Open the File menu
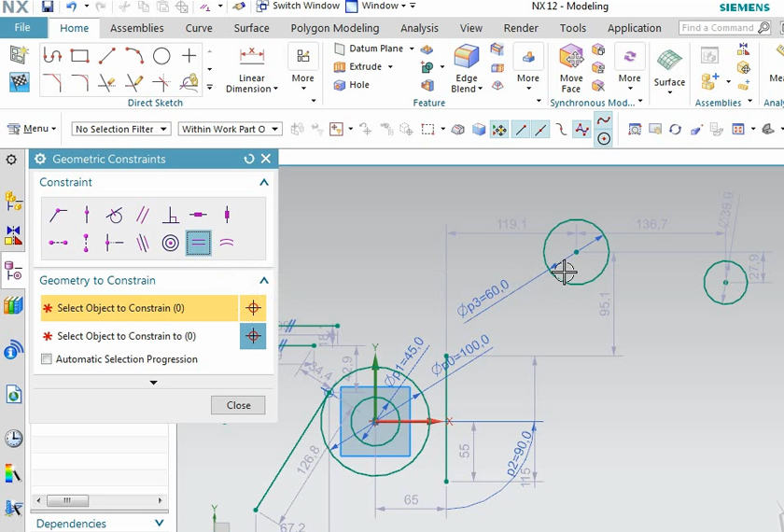The width and height of the screenshot is (784, 532). coord(22,28)
